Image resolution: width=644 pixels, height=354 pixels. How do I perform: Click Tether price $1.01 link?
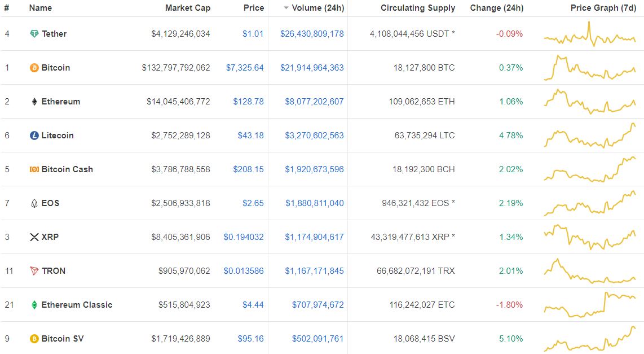(253, 34)
